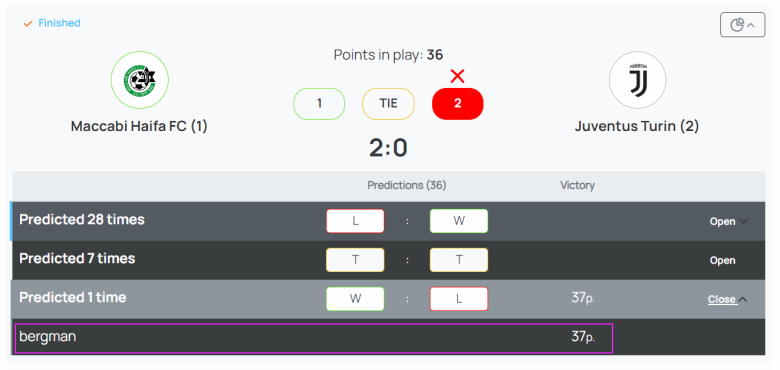Open the bergman user entry
This screenshot has width=780, height=370.
tap(314, 338)
